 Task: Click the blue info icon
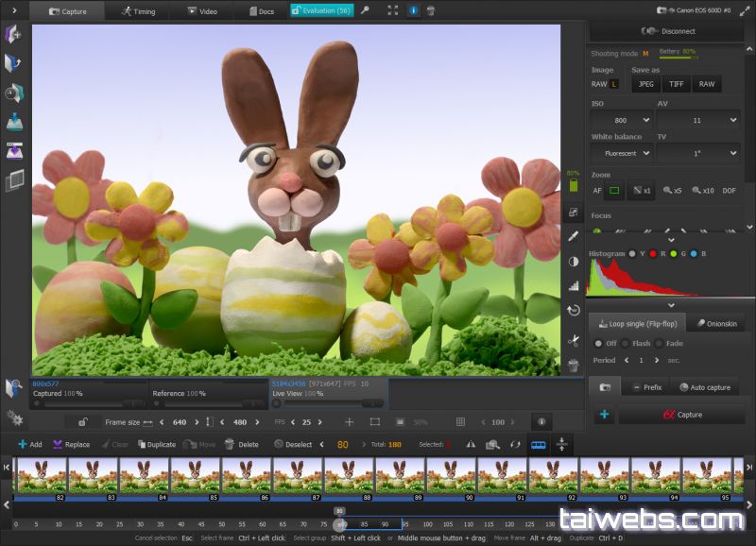[x=414, y=10]
